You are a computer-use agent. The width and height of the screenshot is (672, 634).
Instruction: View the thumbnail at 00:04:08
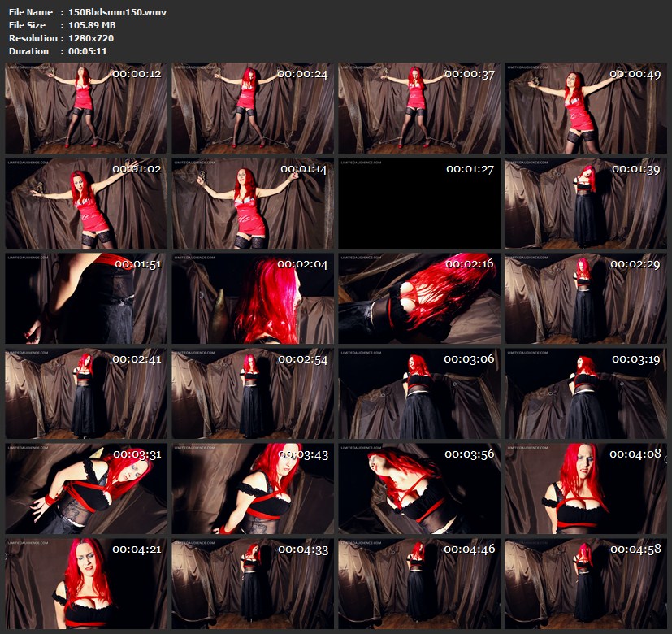(x=586, y=489)
